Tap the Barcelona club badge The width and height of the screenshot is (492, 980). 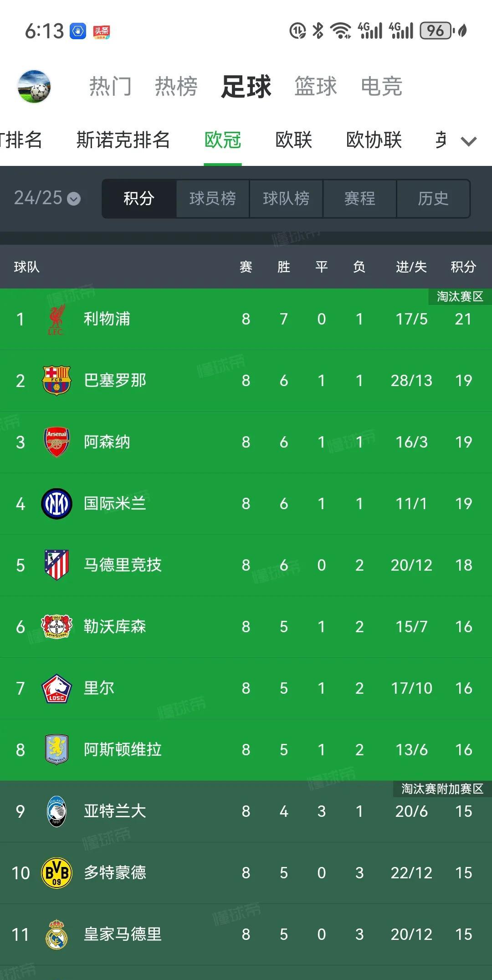[56, 381]
